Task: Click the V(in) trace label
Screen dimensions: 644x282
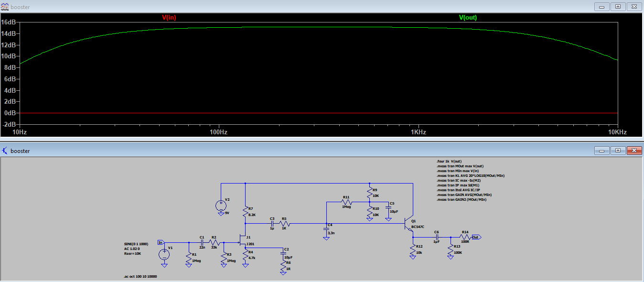Action: [x=169, y=18]
